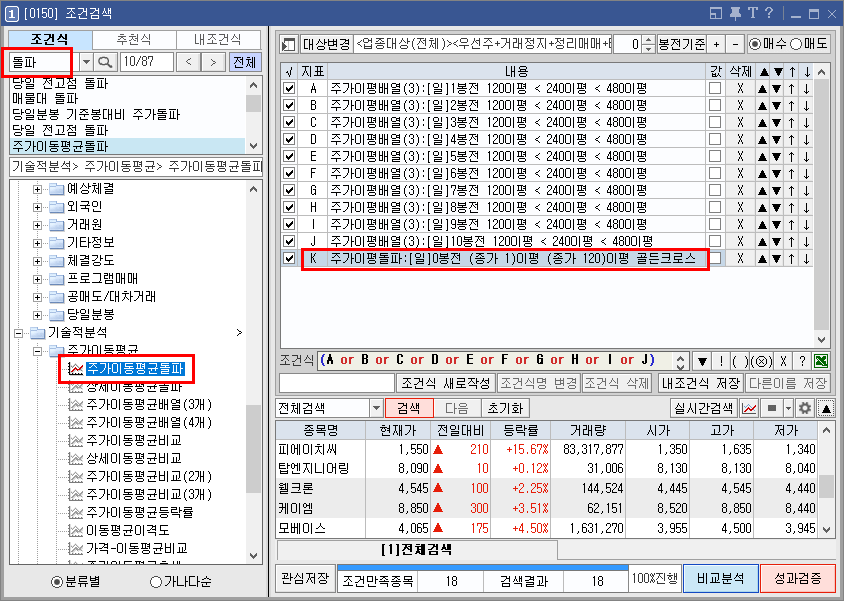The height and width of the screenshot is (601, 844).
Task: Open the gear settings icon in results toolbar
Action: (x=805, y=408)
